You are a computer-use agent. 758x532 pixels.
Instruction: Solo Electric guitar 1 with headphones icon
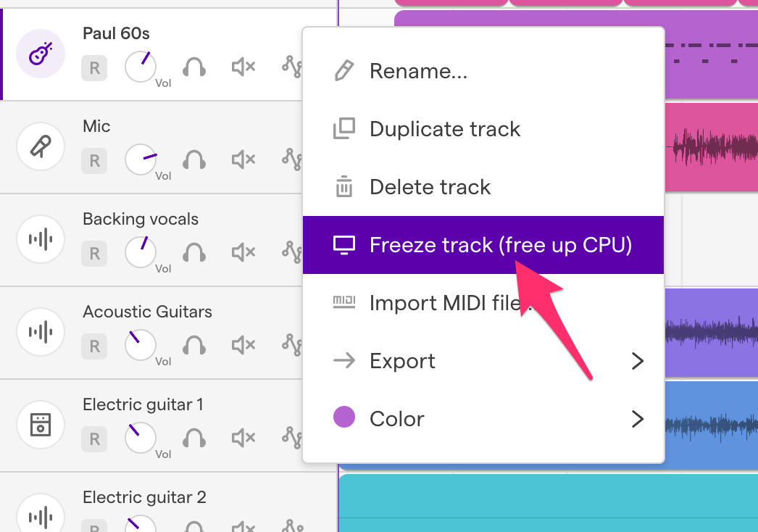[194, 439]
